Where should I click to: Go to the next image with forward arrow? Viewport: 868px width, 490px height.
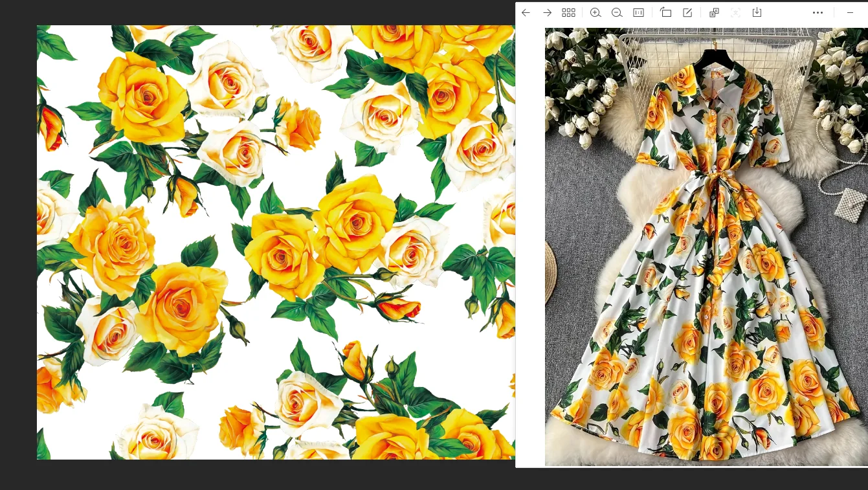[547, 13]
